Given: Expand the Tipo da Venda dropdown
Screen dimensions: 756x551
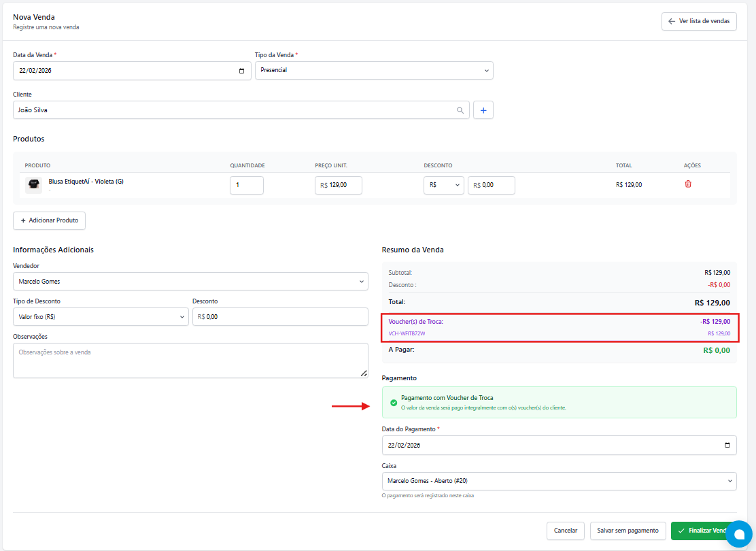Looking at the screenshot, I should [x=374, y=71].
